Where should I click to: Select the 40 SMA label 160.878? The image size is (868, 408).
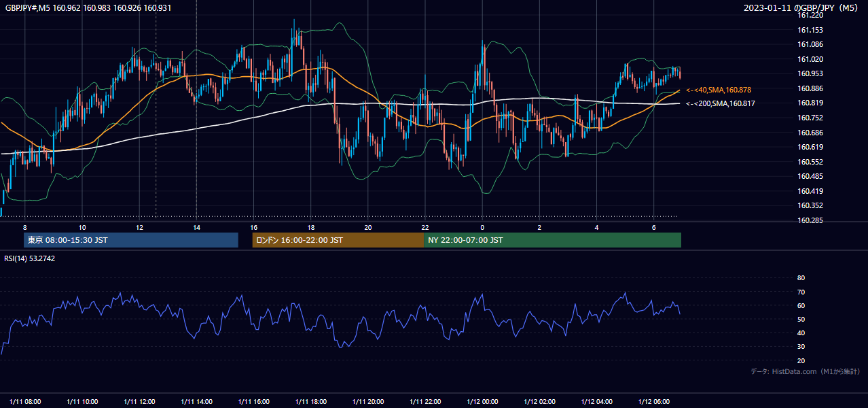(x=718, y=90)
